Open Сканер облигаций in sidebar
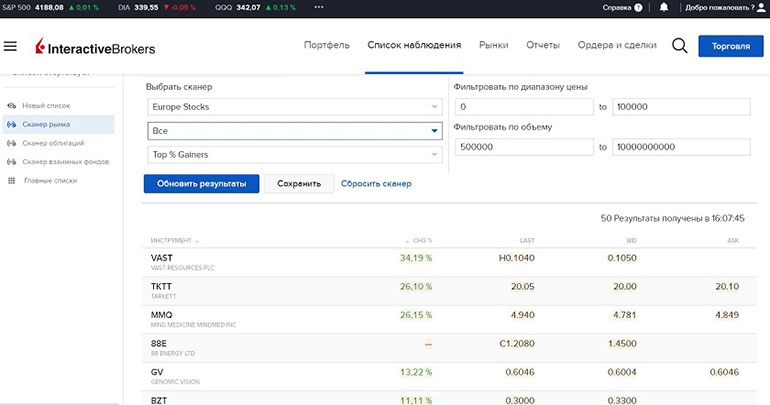The image size is (770, 405). pos(53,143)
